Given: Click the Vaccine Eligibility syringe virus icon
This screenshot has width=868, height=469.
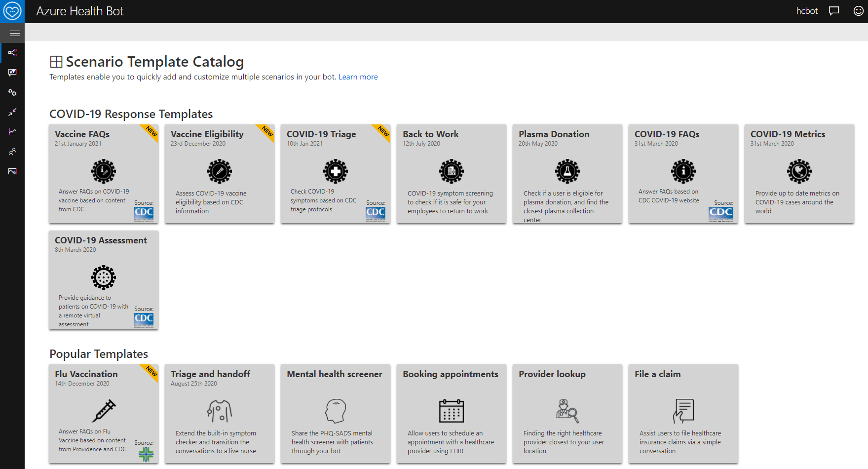Looking at the screenshot, I should tap(220, 171).
